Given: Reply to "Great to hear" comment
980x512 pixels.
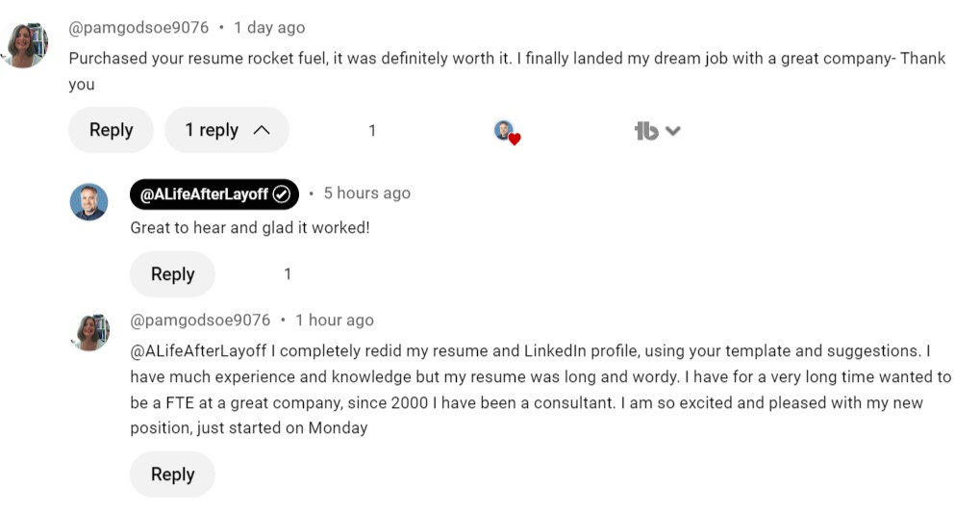Looking at the screenshot, I should tap(172, 274).
